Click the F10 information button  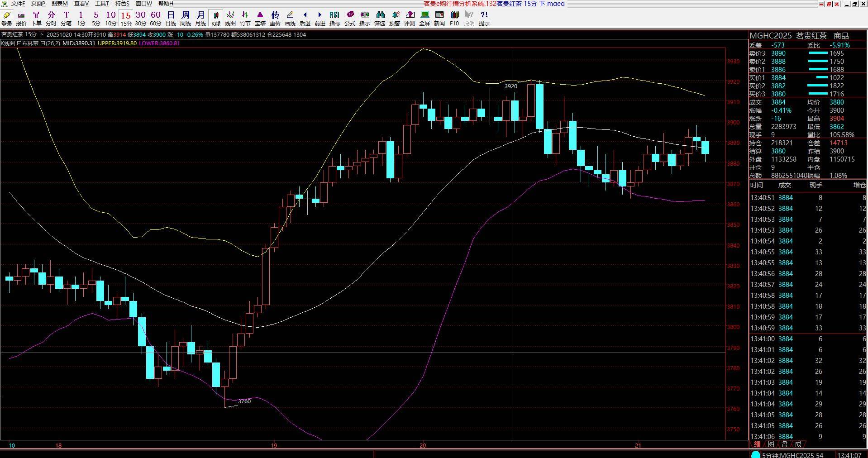pos(454,19)
